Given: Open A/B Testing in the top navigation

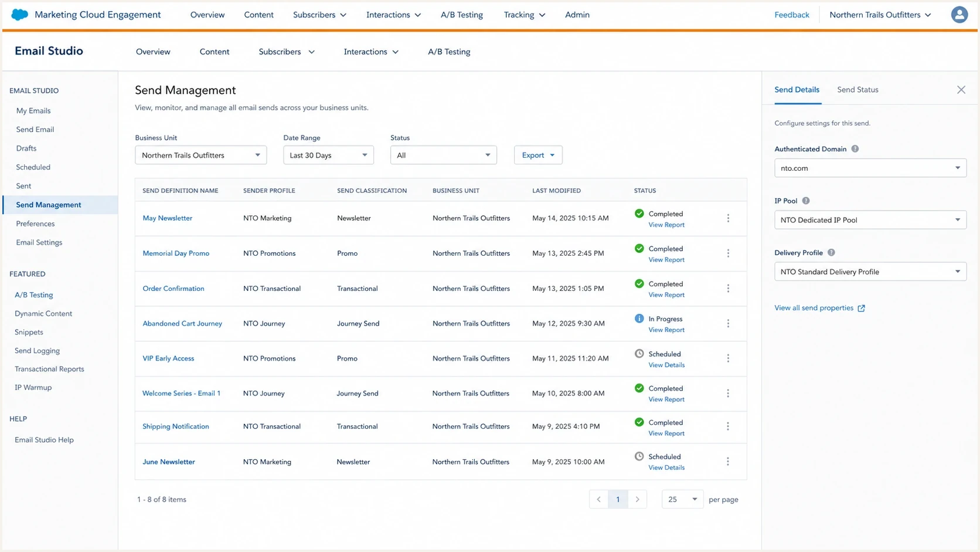Looking at the screenshot, I should 462,15.
